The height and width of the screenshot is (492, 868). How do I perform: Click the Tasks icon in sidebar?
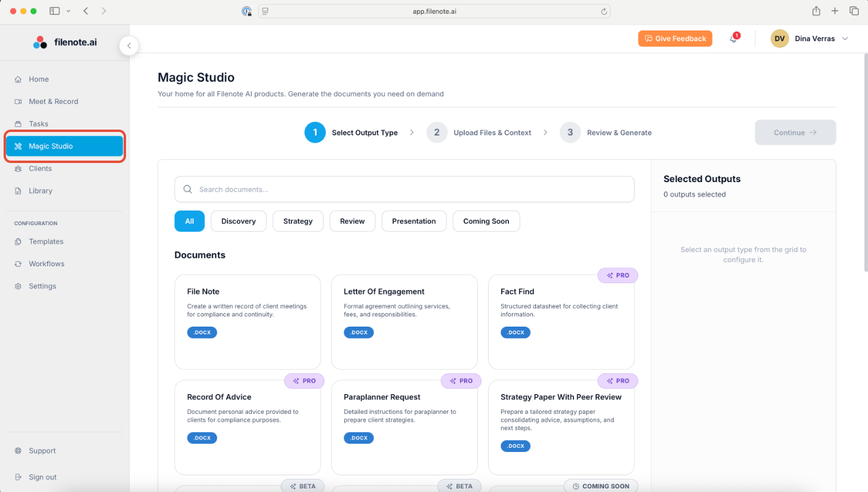(18, 124)
